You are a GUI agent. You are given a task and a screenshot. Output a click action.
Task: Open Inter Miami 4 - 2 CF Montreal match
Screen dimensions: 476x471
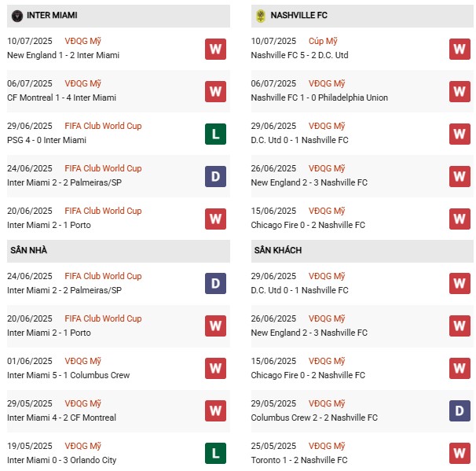coord(61,418)
